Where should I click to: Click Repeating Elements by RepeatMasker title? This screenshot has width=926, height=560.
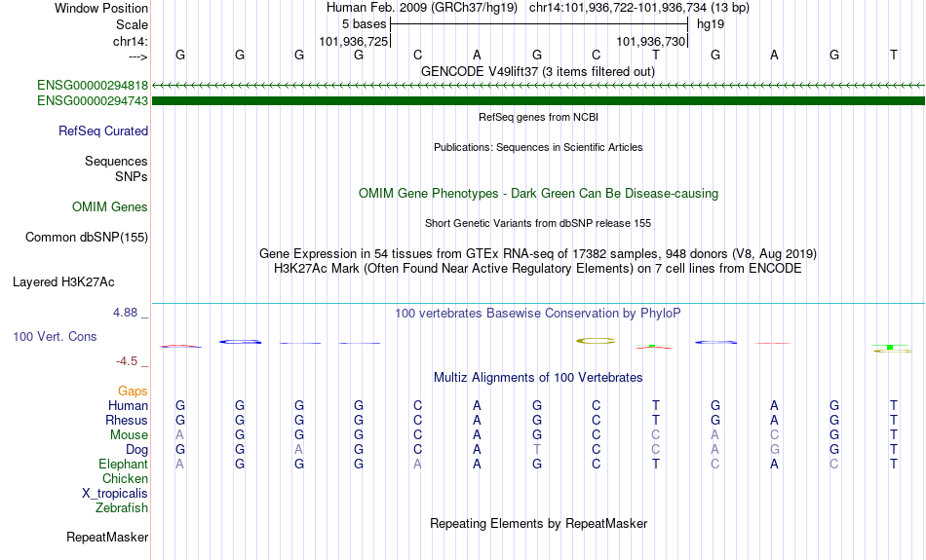(539, 524)
